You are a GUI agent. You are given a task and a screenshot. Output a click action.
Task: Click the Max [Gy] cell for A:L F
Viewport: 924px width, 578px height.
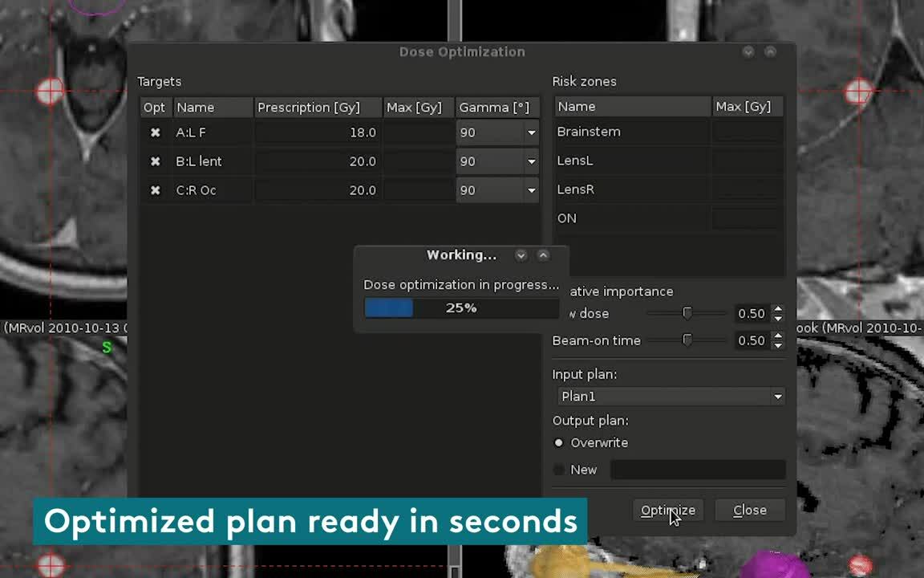pos(419,132)
